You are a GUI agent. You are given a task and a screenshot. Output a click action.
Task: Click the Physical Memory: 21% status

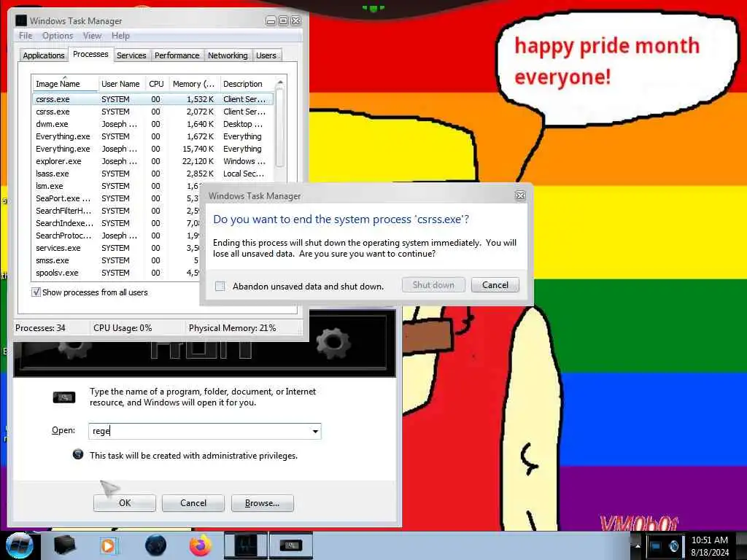click(232, 328)
